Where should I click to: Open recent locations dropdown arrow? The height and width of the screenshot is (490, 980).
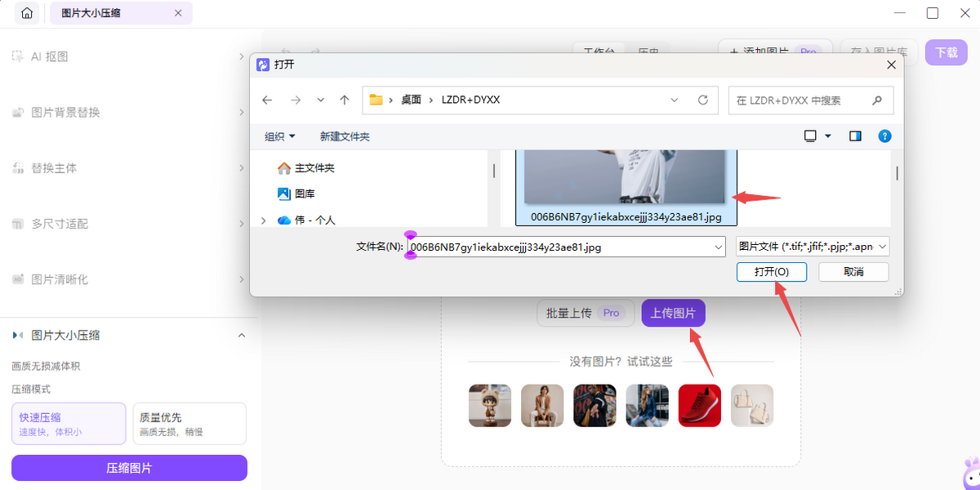point(320,100)
